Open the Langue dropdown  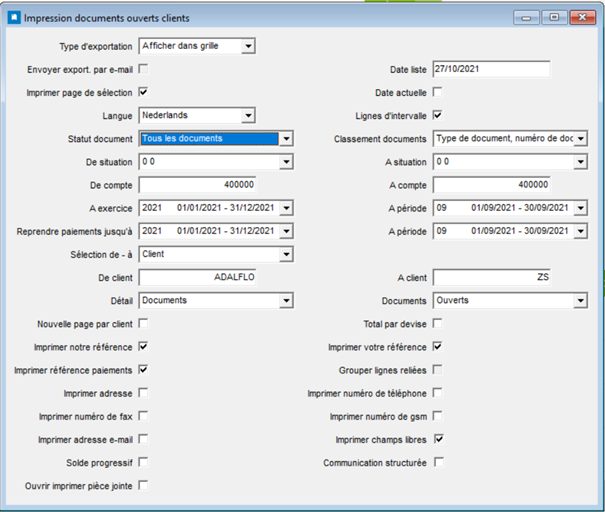[x=248, y=115]
